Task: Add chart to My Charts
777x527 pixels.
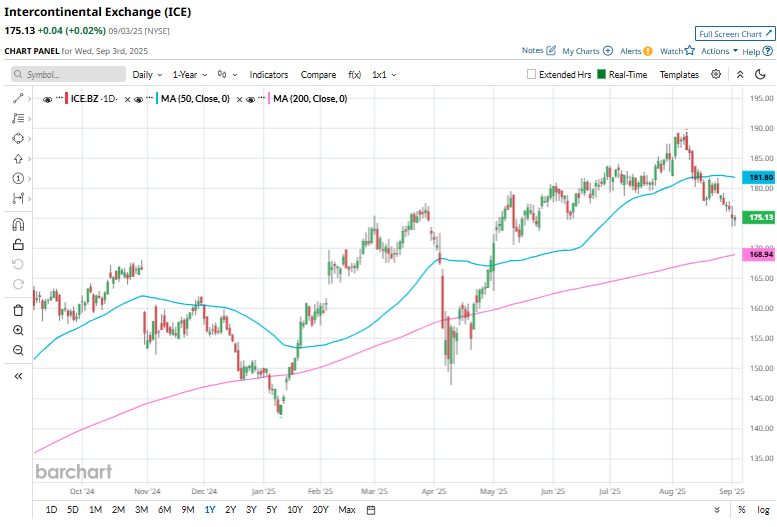Action: coord(608,51)
